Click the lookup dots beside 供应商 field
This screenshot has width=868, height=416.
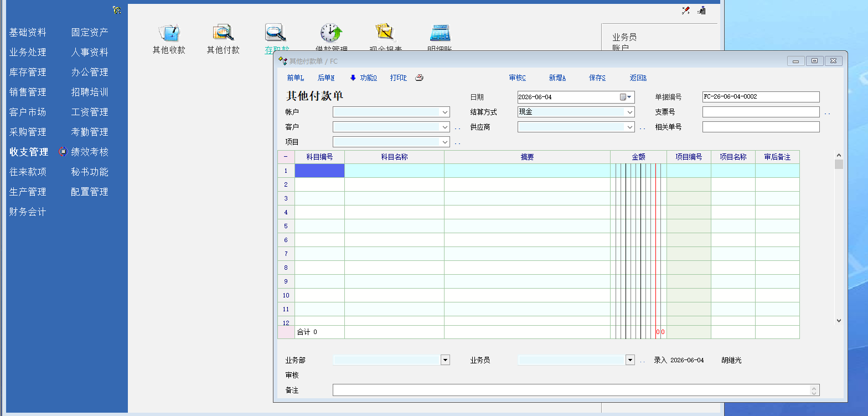pyautogui.click(x=643, y=128)
